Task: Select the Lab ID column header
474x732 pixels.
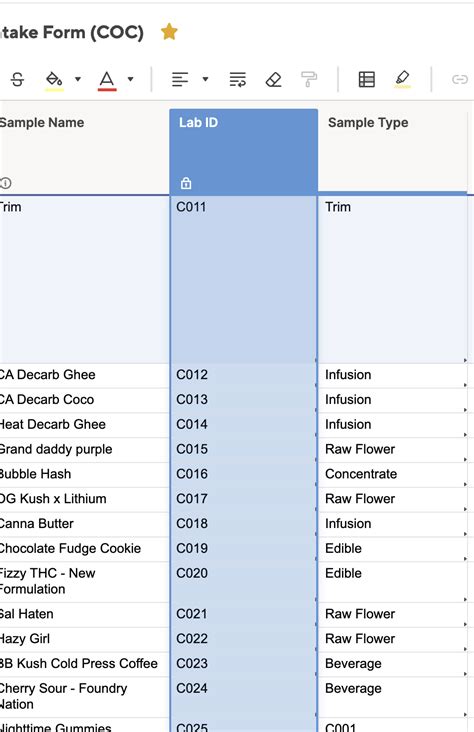Action: point(243,152)
